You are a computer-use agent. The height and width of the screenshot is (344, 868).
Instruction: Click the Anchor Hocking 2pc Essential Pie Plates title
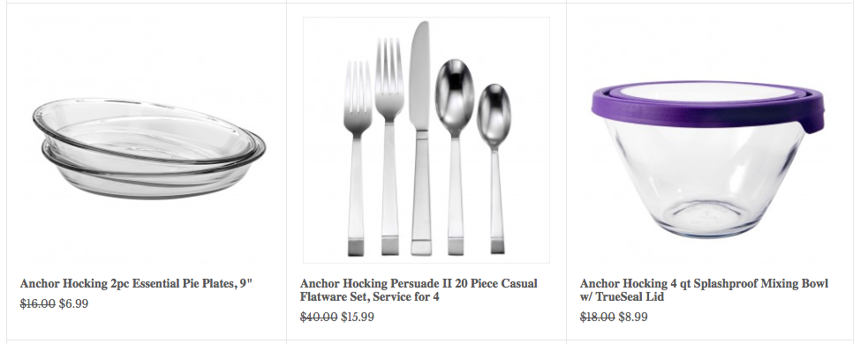pos(136,284)
